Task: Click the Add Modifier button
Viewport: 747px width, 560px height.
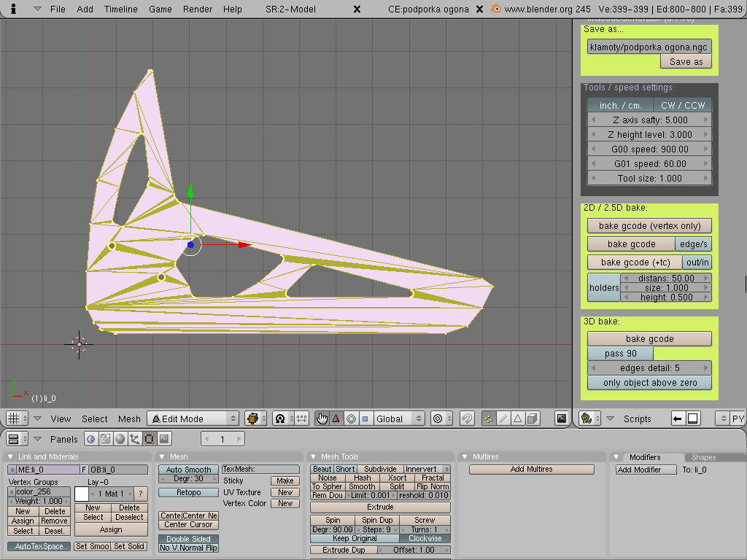Action: point(638,470)
